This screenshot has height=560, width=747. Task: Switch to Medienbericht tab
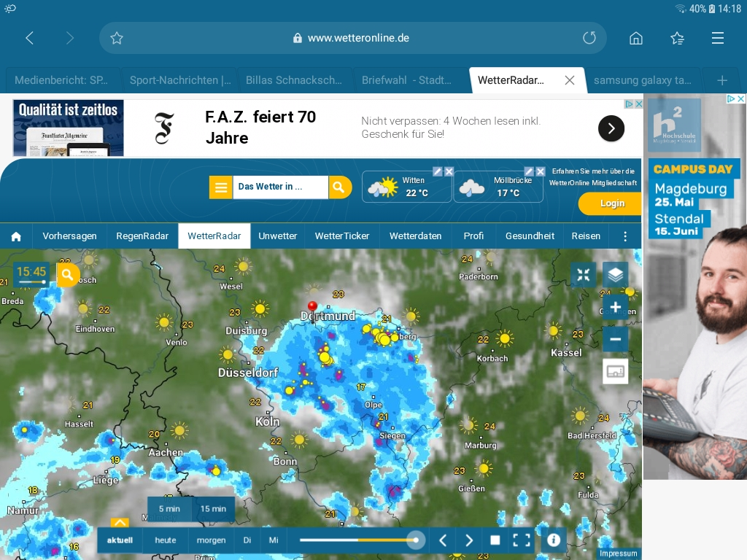[x=61, y=80]
